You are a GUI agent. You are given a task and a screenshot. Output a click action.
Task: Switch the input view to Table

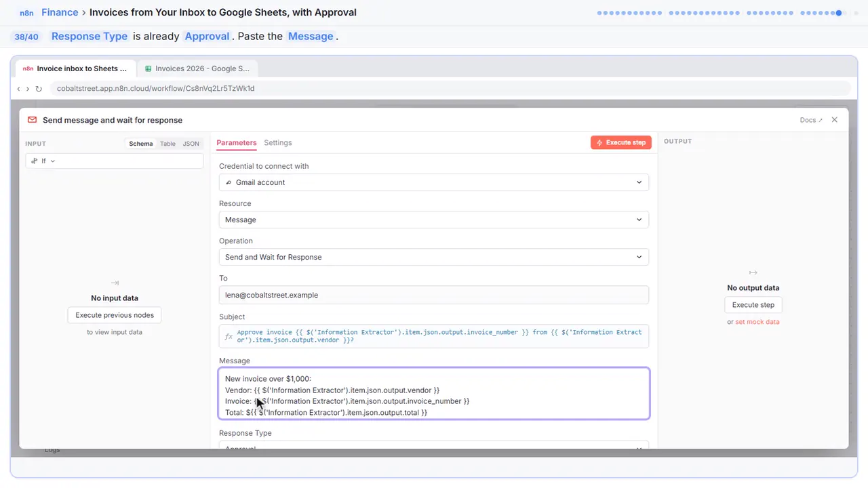[x=167, y=144]
